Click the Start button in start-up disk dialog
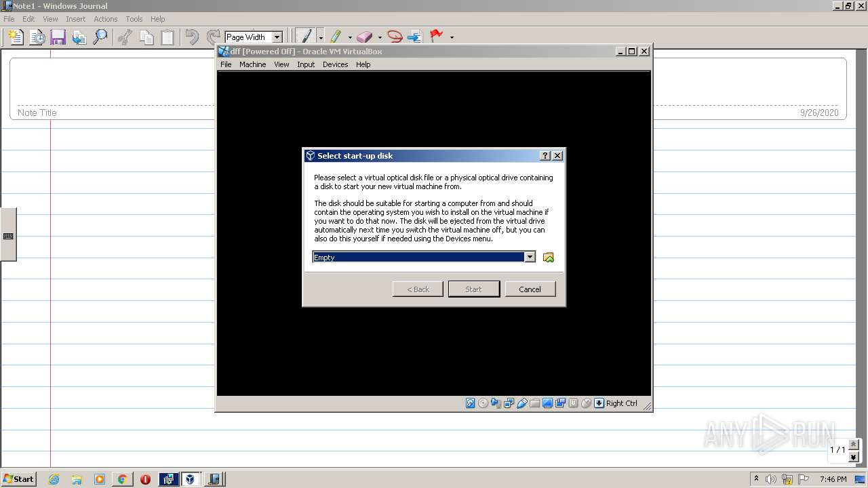 pyautogui.click(x=473, y=289)
